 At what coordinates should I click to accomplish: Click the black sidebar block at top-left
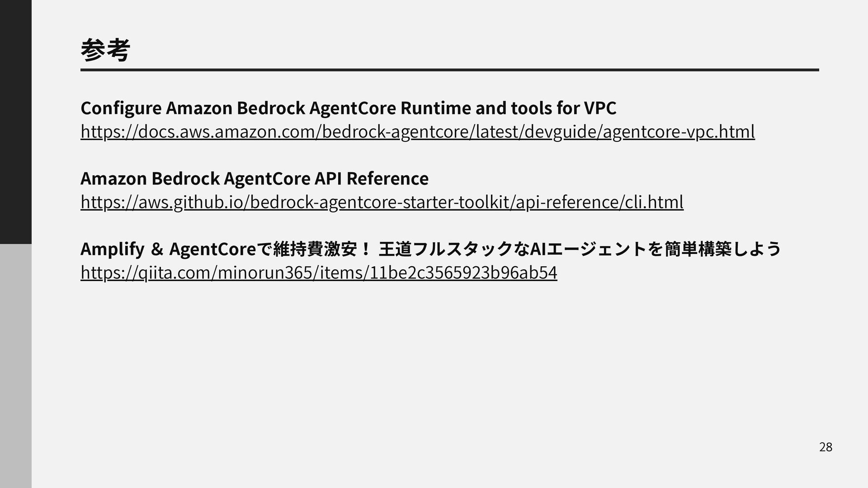pyautogui.click(x=15, y=122)
